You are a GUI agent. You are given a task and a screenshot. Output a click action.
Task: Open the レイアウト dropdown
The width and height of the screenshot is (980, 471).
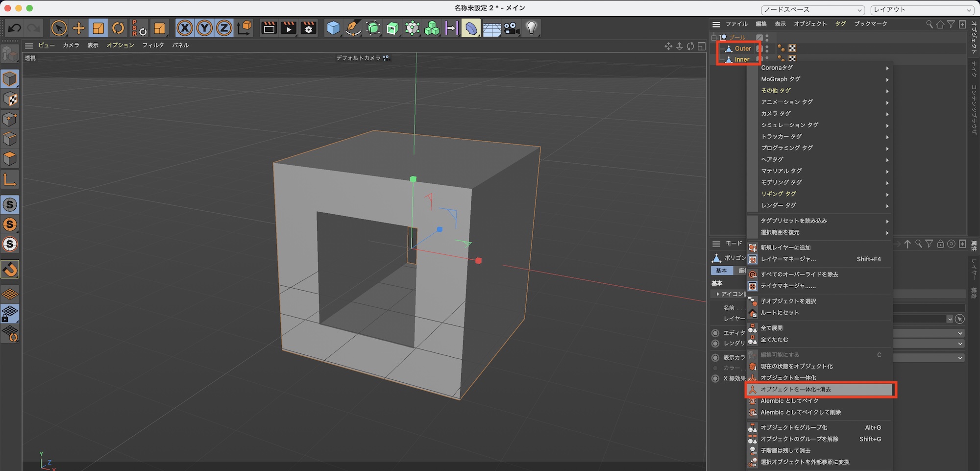[x=922, y=10]
